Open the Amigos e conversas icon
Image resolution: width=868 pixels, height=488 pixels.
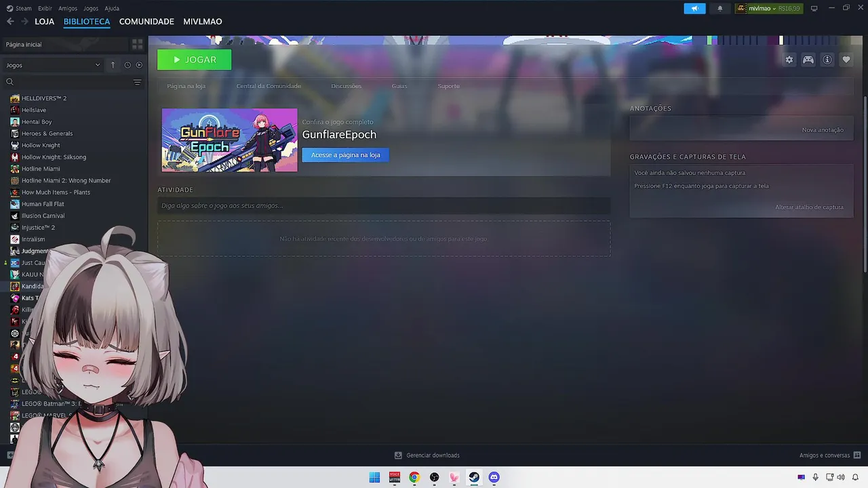coord(857,455)
